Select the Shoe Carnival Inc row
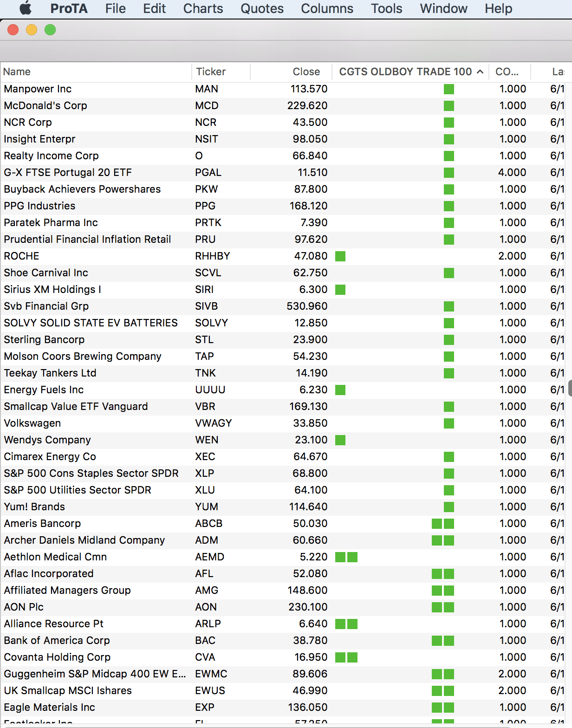Screen dimensions: 572x728 (283, 273)
